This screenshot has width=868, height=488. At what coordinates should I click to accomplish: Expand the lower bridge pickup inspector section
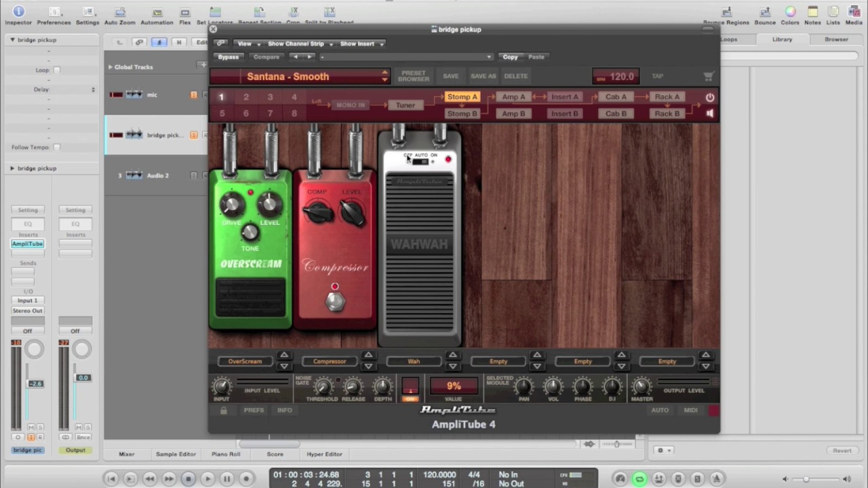[x=12, y=168]
